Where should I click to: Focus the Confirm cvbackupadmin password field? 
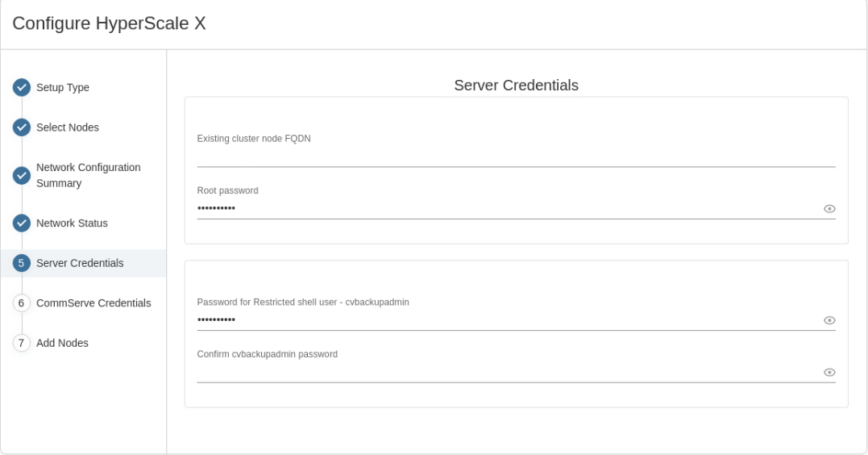click(x=506, y=372)
